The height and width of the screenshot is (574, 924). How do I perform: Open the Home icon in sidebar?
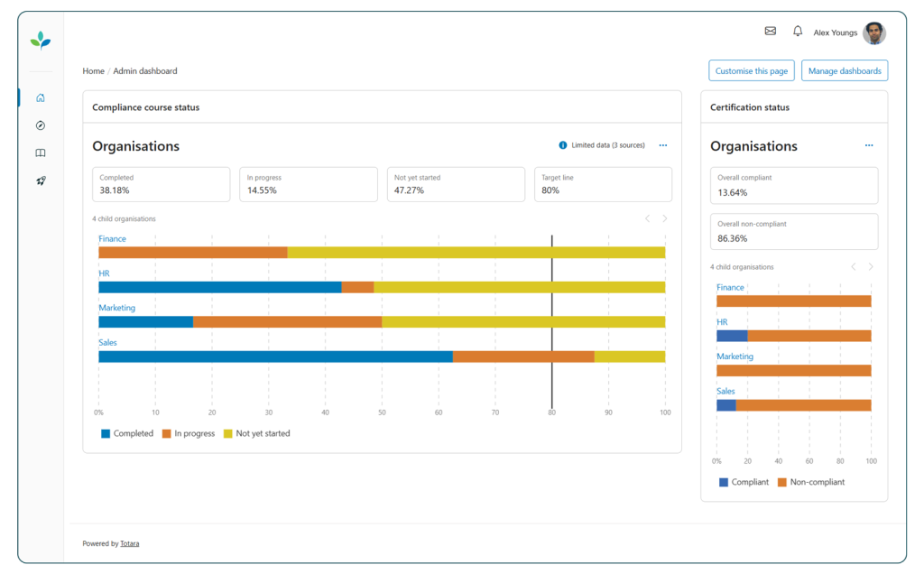point(40,97)
